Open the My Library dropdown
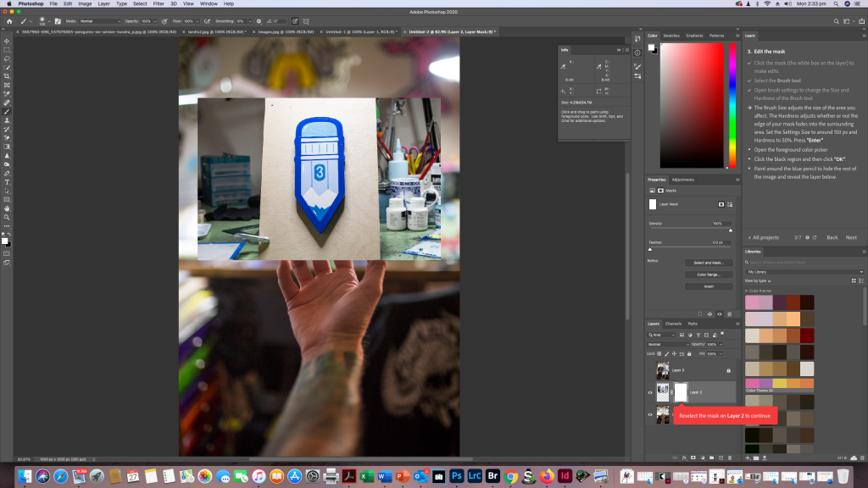 click(804, 272)
